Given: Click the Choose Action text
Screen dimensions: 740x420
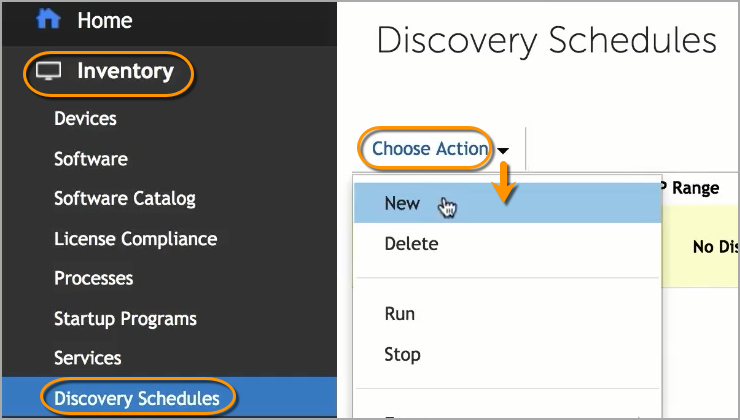Looking at the screenshot, I should tap(429, 149).
